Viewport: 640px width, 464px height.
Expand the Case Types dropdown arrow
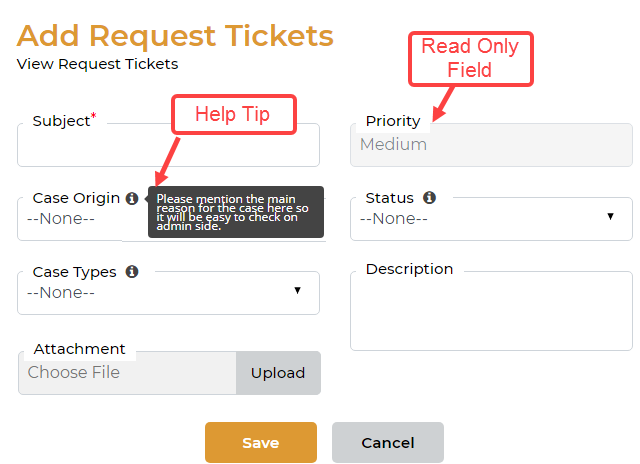coord(297,290)
